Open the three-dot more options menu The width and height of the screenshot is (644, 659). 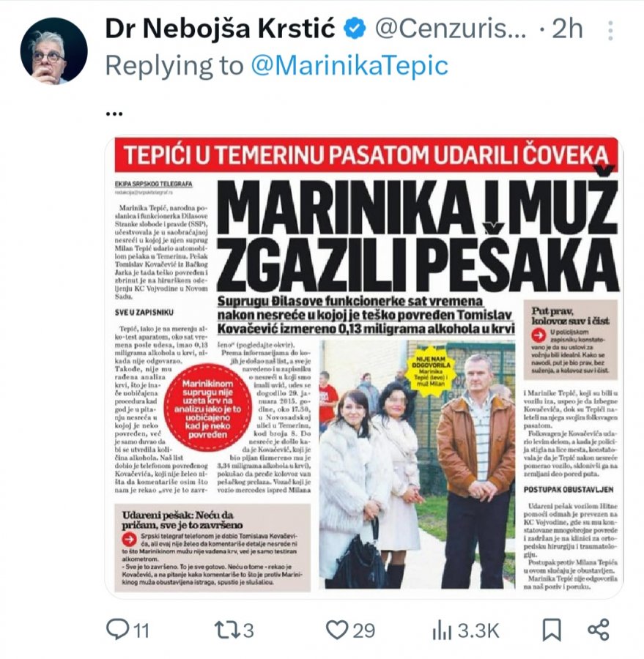tap(610, 30)
